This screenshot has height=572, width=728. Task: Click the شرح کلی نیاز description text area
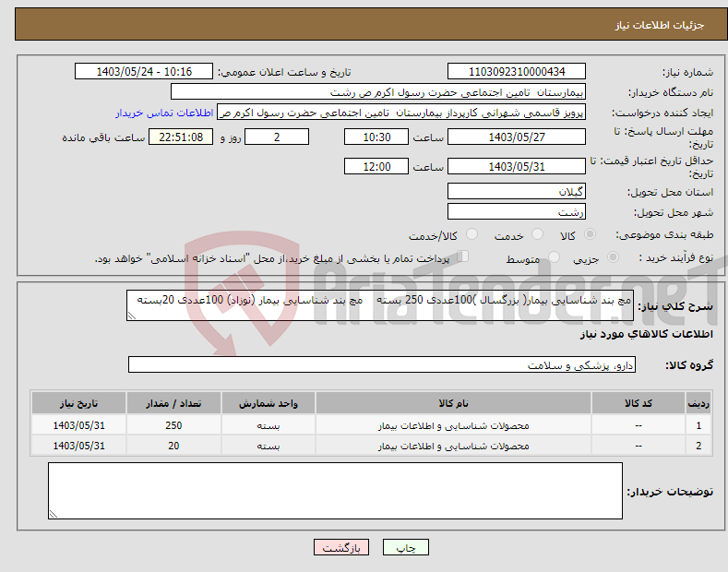coord(380,305)
